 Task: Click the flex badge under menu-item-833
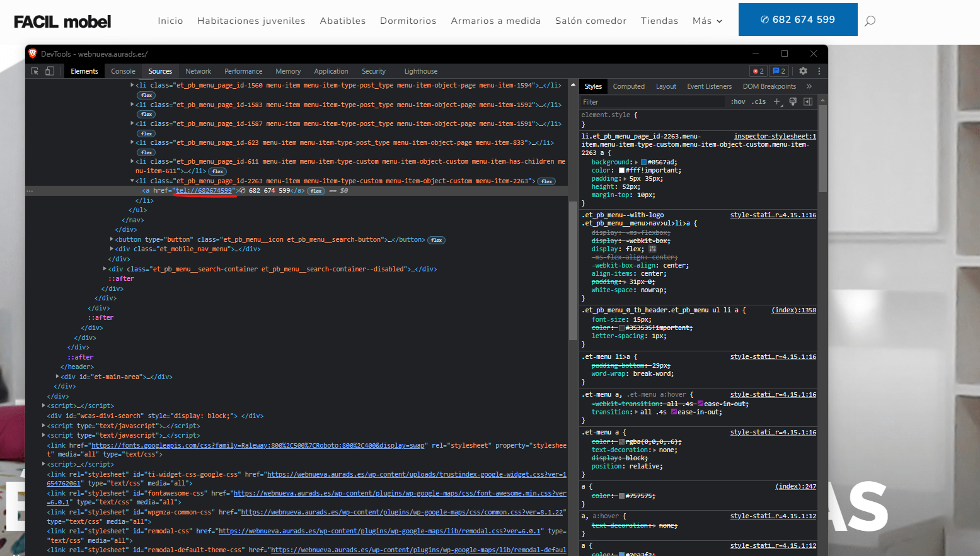click(x=147, y=152)
